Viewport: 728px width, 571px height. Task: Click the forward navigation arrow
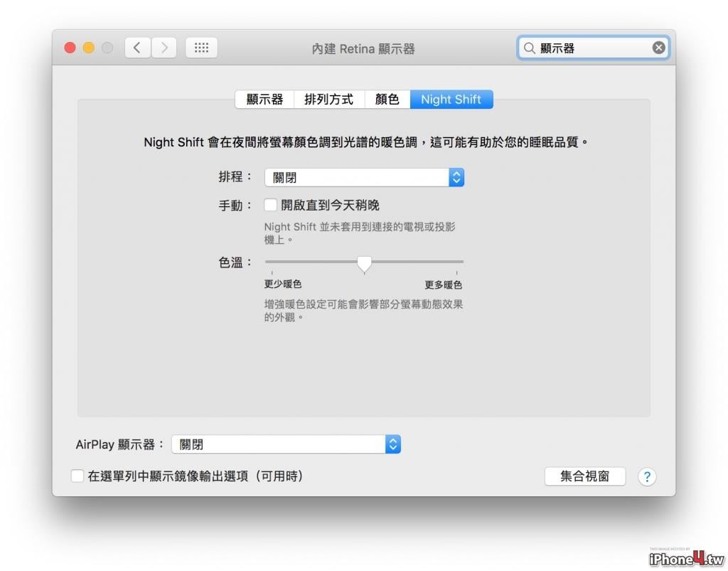[164, 48]
